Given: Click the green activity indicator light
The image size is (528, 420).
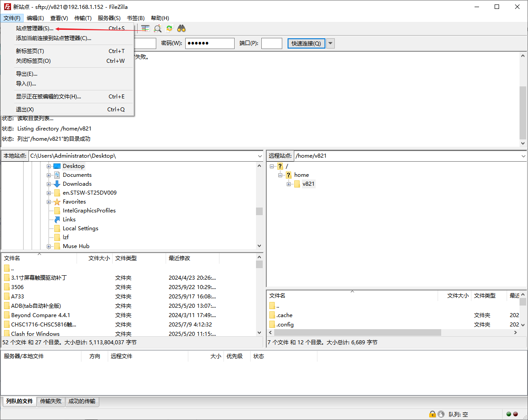Looking at the screenshot, I should point(509,414).
